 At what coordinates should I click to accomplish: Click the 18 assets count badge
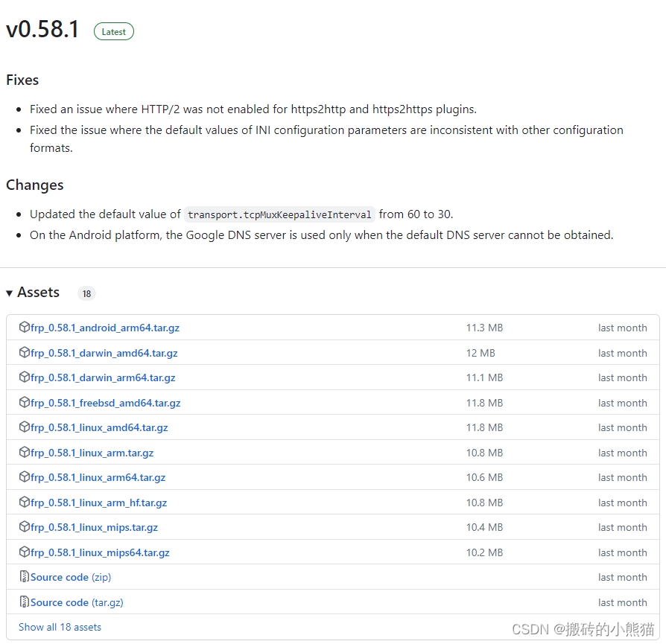coord(86,293)
